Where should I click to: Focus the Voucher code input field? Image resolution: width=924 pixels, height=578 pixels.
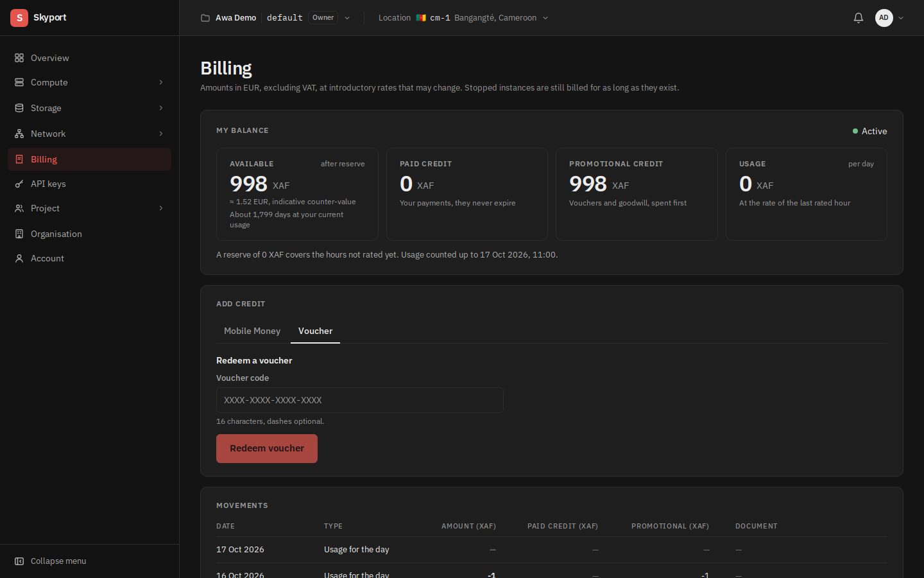coord(360,400)
